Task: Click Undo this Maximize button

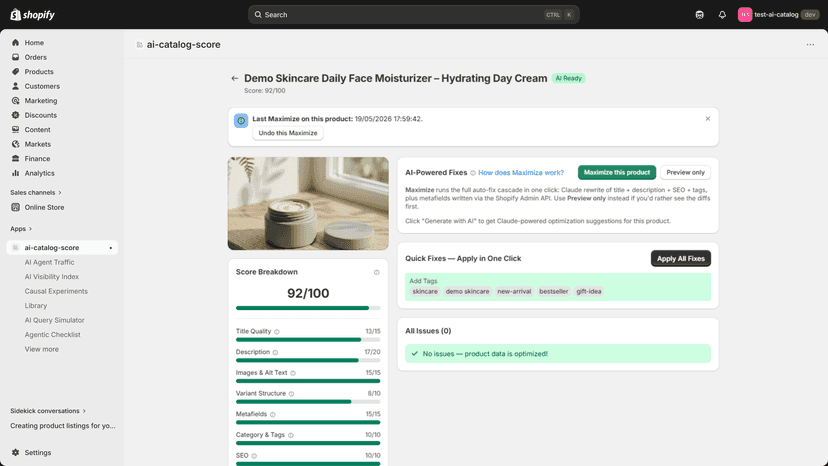Action: pos(288,133)
